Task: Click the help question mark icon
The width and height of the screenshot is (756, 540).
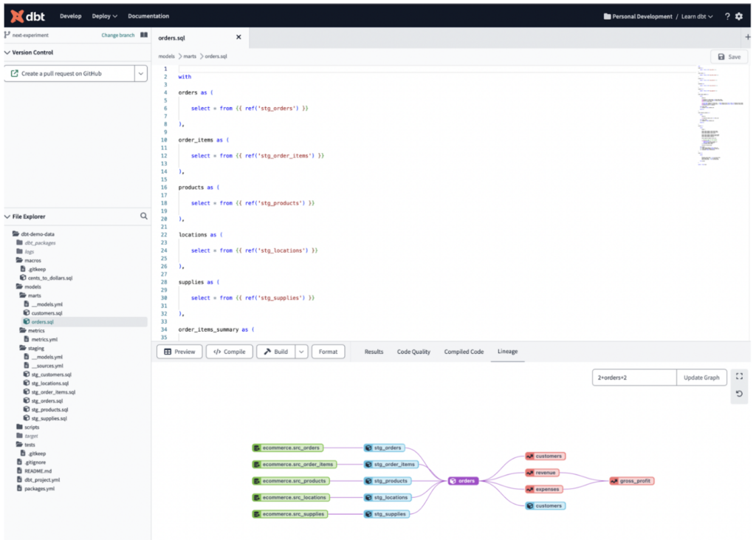Action: click(x=726, y=16)
